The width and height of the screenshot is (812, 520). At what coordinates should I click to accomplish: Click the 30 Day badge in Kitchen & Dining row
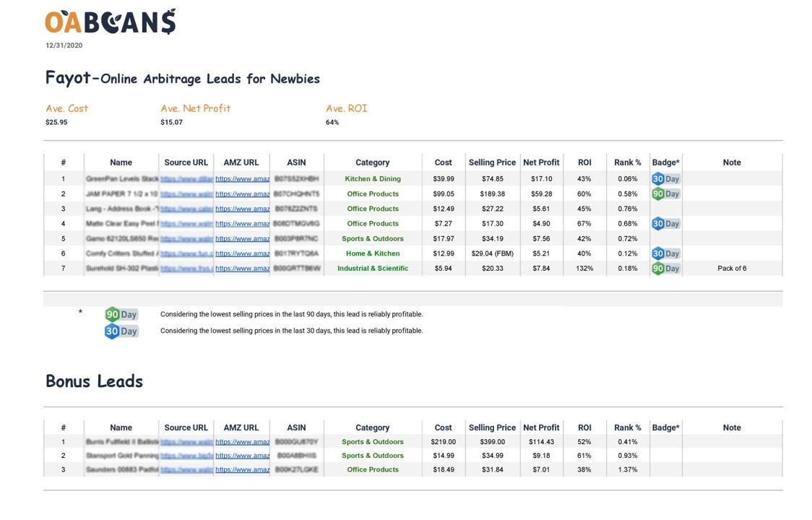click(x=665, y=179)
